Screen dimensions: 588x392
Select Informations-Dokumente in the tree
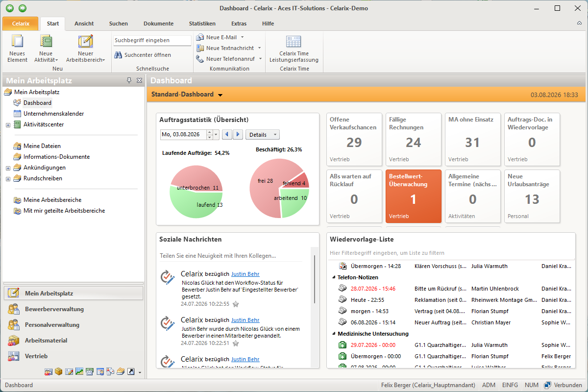pos(56,157)
